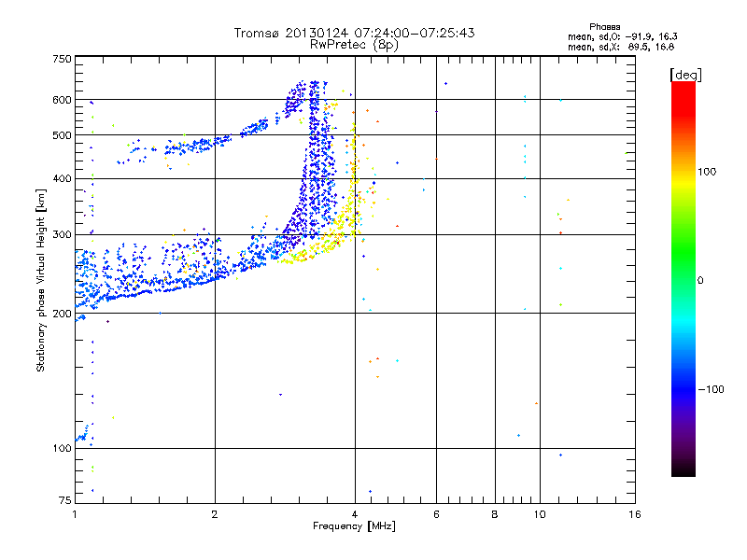Click the phase colorbar gradient
The image size is (747, 560).
[x=684, y=278]
